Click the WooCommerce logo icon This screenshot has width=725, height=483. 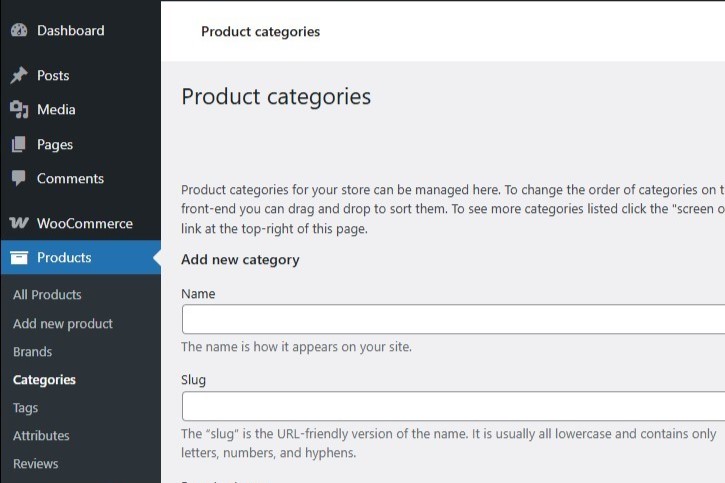pyautogui.click(x=19, y=224)
